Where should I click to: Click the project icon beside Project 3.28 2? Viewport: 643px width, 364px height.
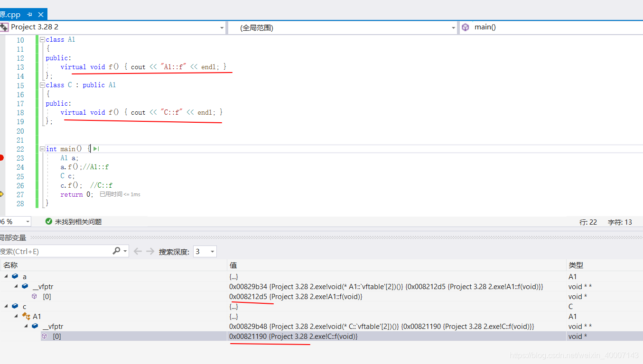point(4,27)
